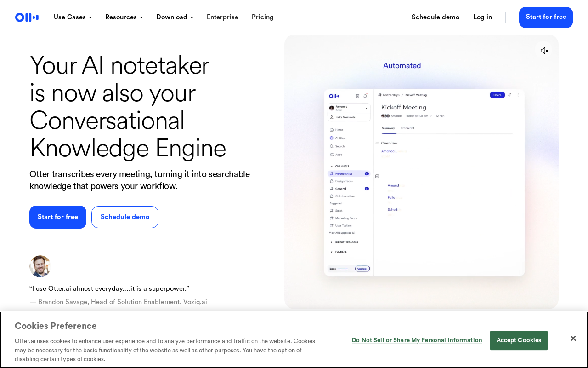
Task: Click the Cookies Preference heading
Action: click(56, 326)
